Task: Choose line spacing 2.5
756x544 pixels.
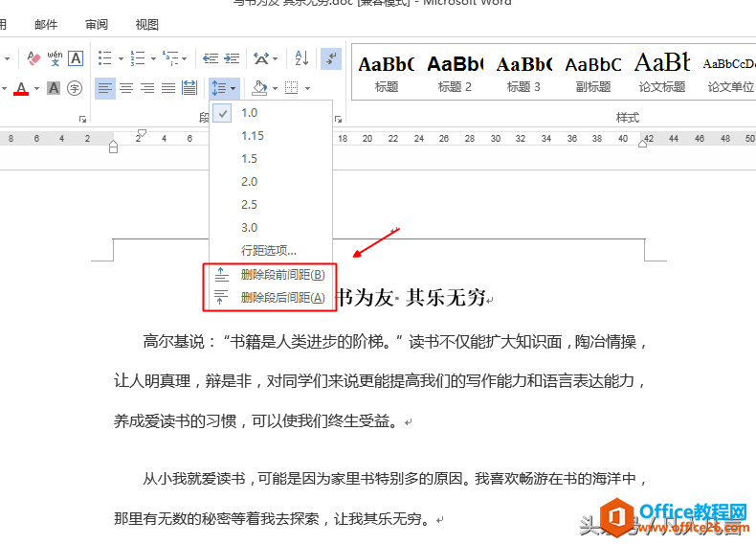Action: coord(271,205)
